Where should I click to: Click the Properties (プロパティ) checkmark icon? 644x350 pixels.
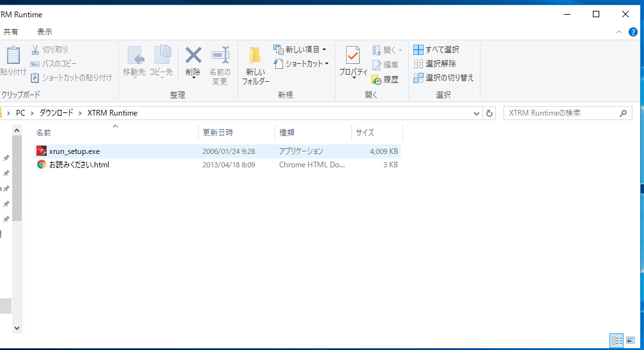[x=353, y=56]
